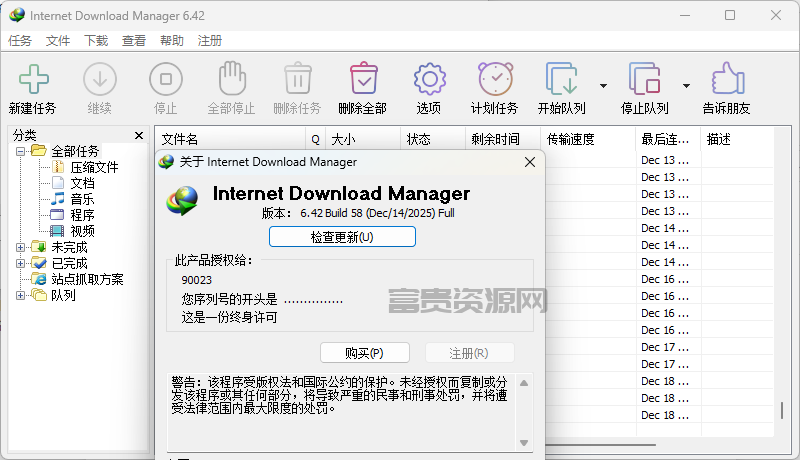The width and height of the screenshot is (800, 460).
Task: Select the 程序 program category icon
Action: (x=57, y=215)
